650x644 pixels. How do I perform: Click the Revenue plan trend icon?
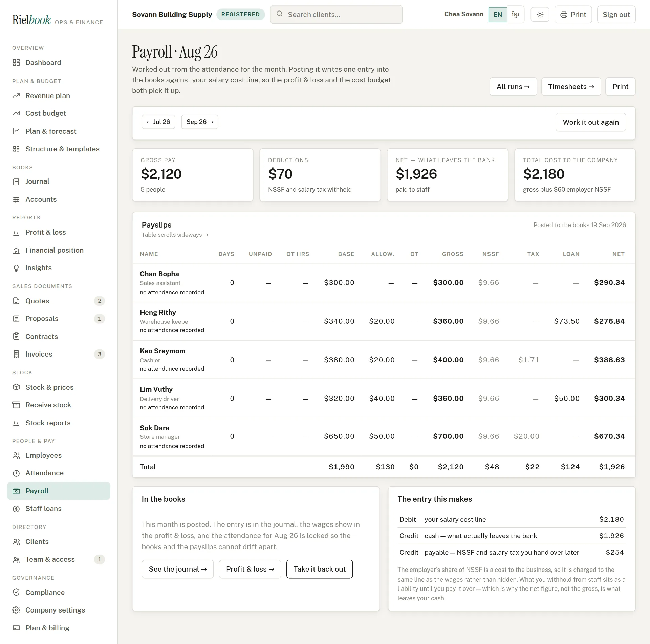16,96
